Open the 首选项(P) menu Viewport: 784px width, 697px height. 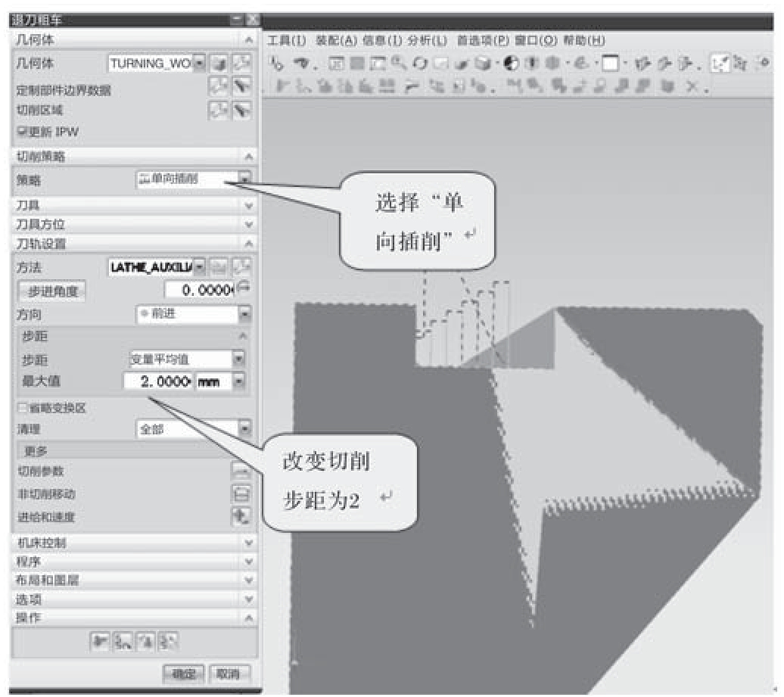483,41
